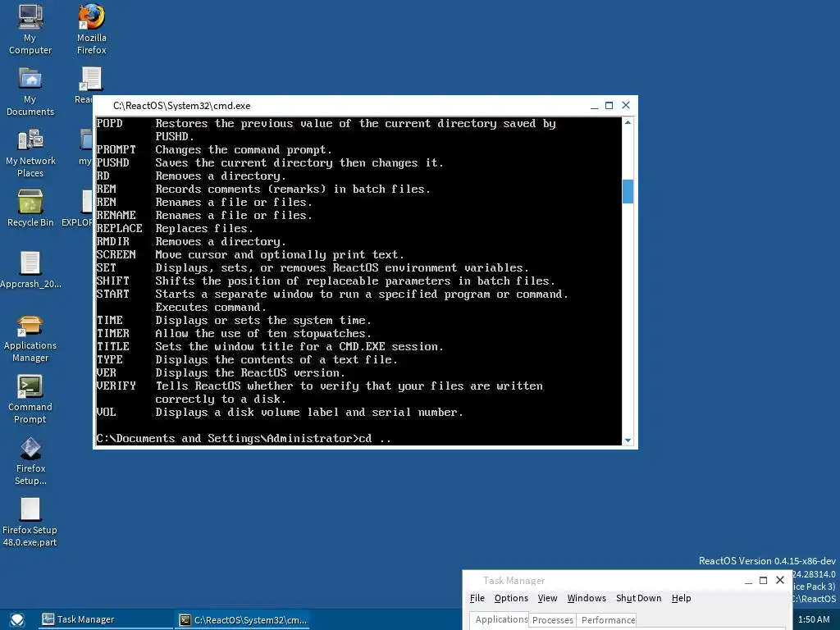The width and height of the screenshot is (840, 630).
Task: Switch to the Processes tab
Action: point(552,620)
